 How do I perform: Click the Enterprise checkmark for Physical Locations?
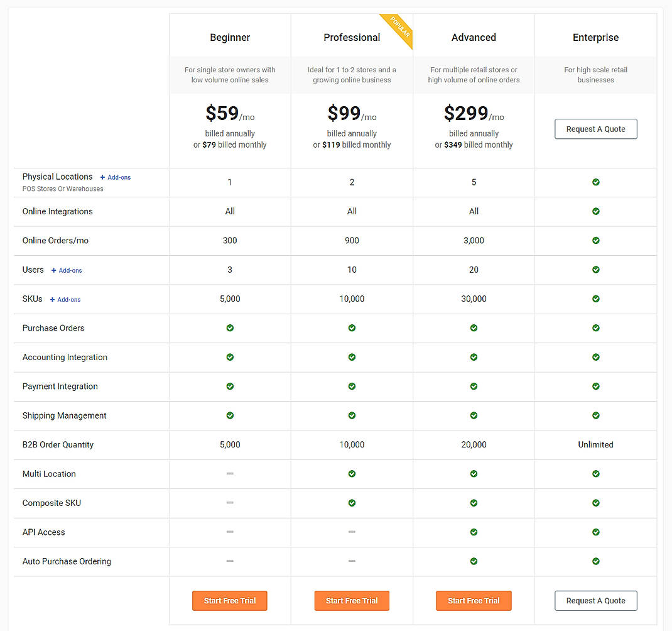[x=595, y=182]
